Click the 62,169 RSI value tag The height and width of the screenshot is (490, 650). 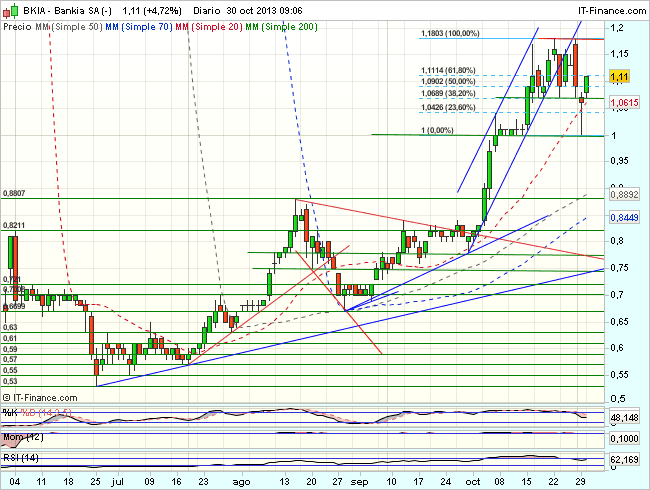click(624, 459)
